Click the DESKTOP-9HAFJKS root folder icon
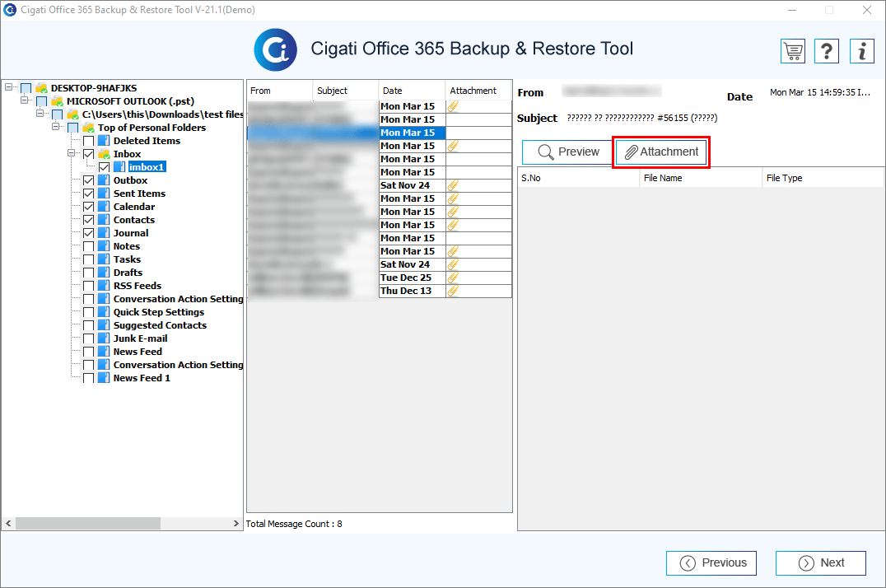The image size is (886, 588). click(41, 88)
